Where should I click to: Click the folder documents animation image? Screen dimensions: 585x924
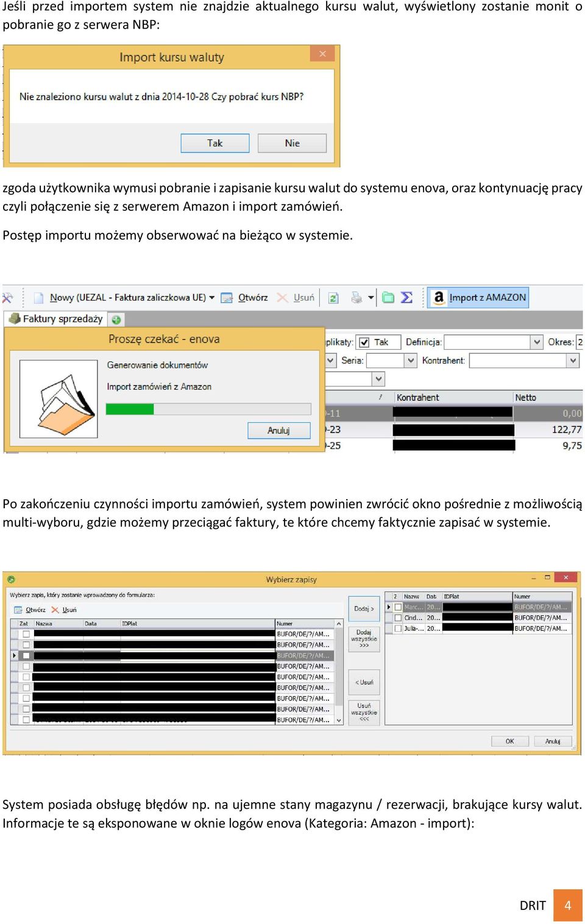(x=58, y=399)
